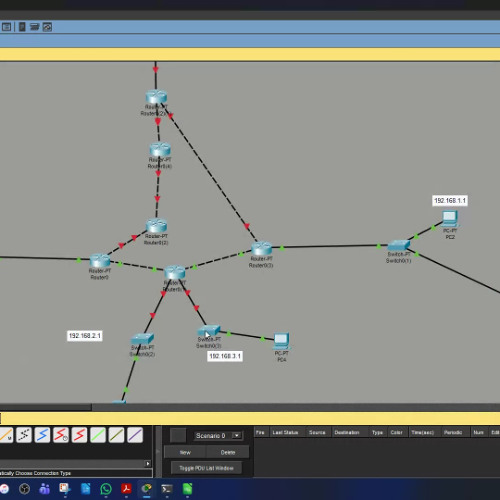The height and width of the screenshot is (500, 500).
Task: Pick the red serial cable with clock icon
Action: pos(61,435)
